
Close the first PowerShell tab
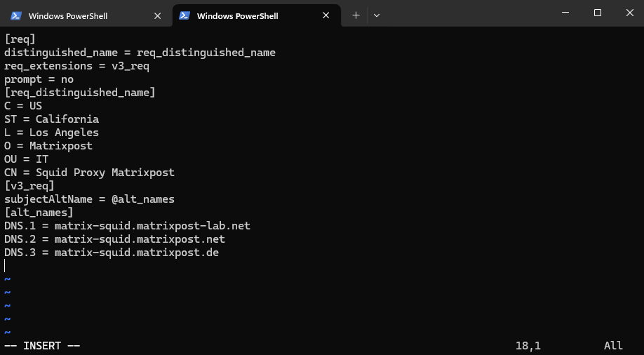point(157,15)
